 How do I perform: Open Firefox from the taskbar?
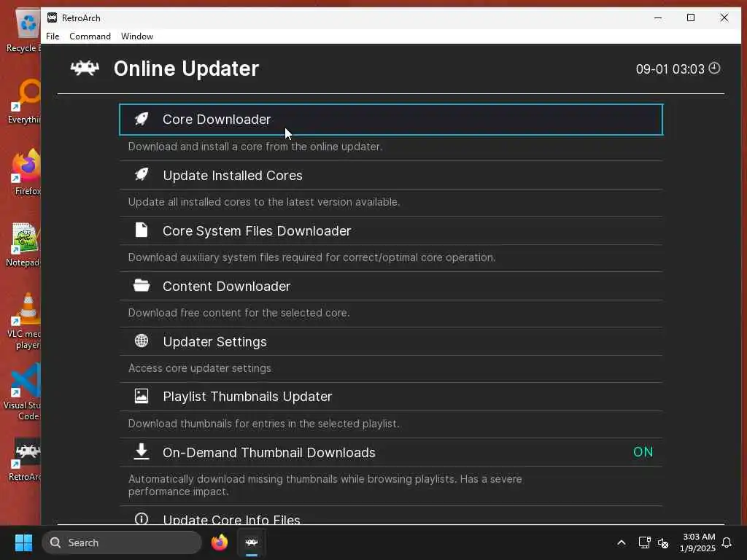point(220,542)
